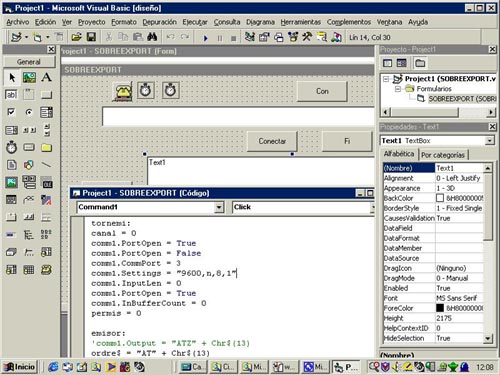Select the (Nombre) property row

pyautogui.click(x=433, y=168)
